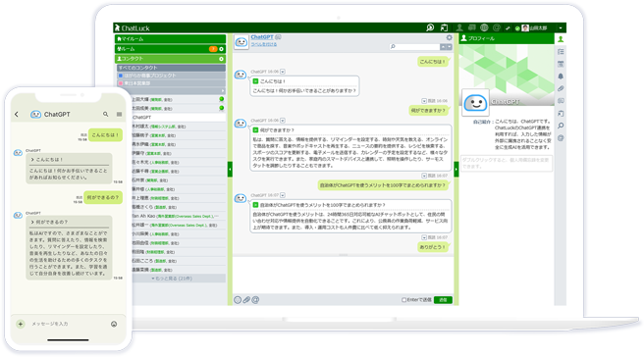Open read-status dropdown above ありがとう! bubble
644x357 pixels.
tap(424, 237)
